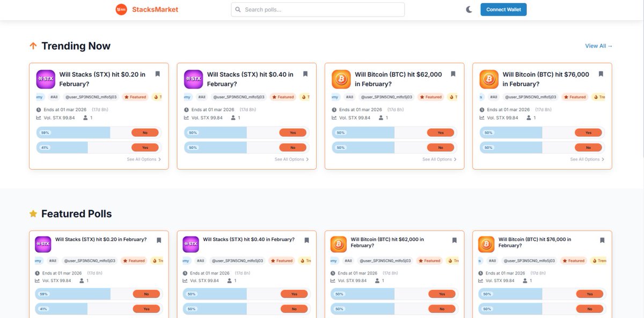Click 'Vol. STX 99.84' on Trending BTC $62,000 card
644x318 pixels.
coord(355,118)
